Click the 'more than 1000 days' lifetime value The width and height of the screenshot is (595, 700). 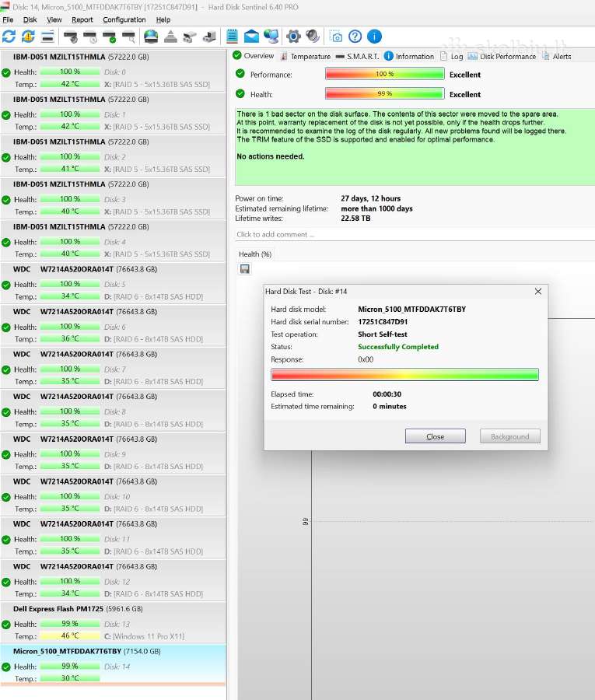click(x=376, y=208)
